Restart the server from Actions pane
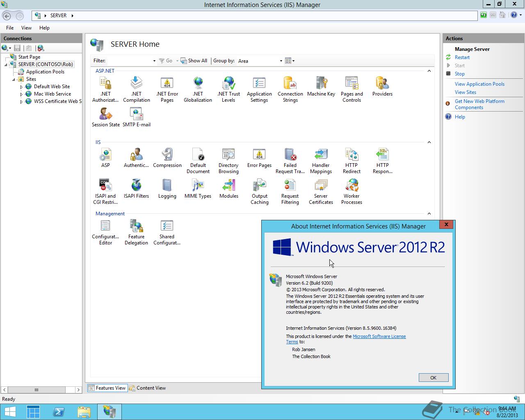This screenshot has width=525, height=420. (x=462, y=57)
